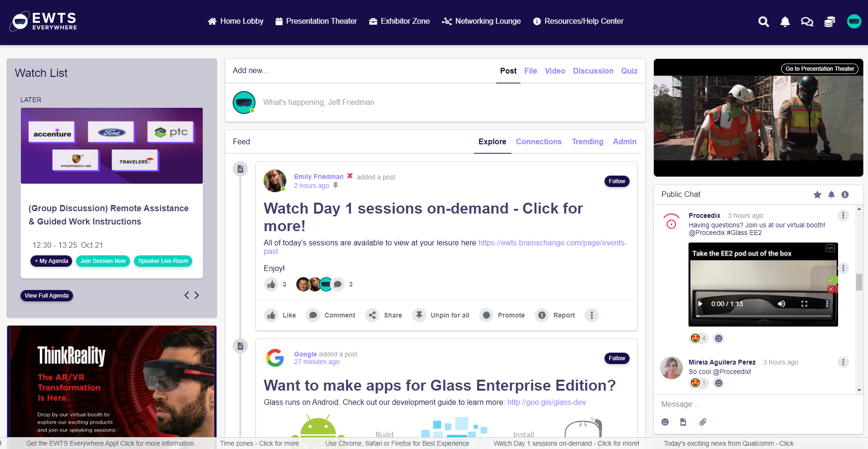868x449 pixels.
Task: Like Emily Friedman's post
Action: [x=280, y=315]
